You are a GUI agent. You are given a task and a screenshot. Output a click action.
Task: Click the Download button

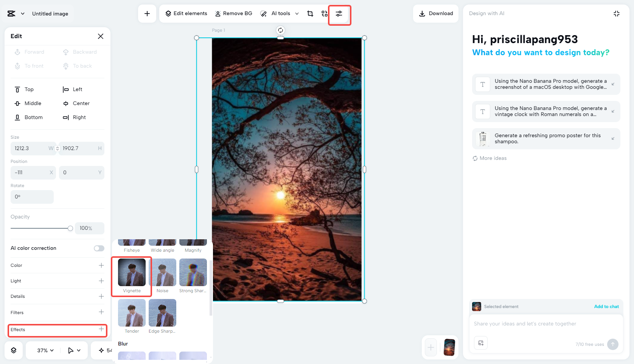(436, 14)
